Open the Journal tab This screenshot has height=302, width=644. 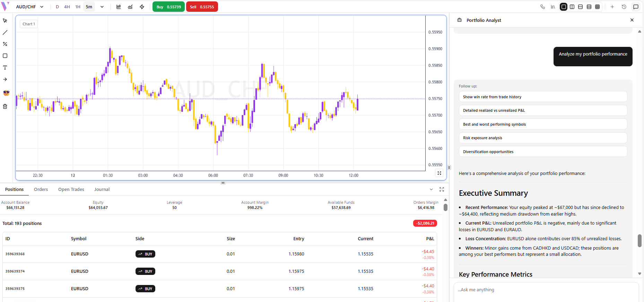[x=102, y=190]
